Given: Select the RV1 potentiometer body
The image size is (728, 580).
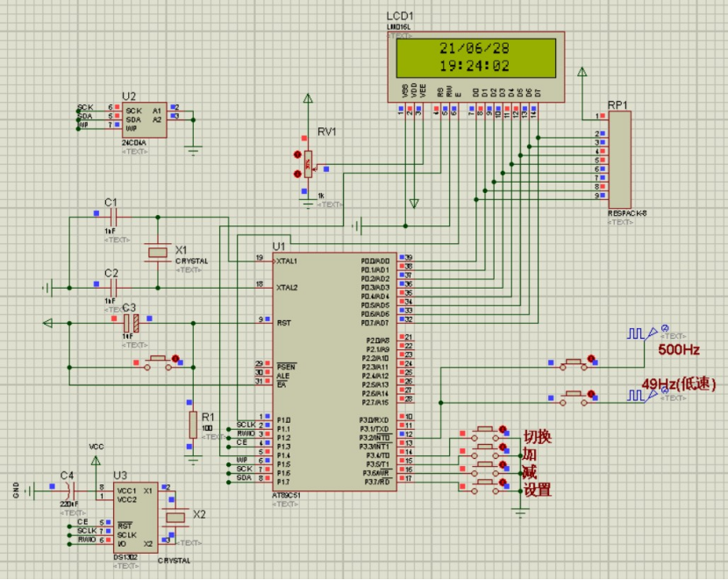Looking at the screenshot, I should (308, 164).
